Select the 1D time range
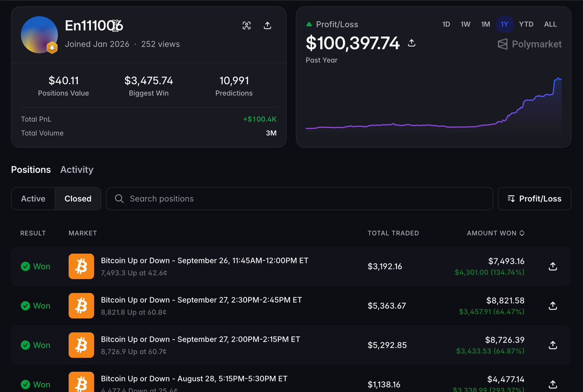 (x=446, y=24)
